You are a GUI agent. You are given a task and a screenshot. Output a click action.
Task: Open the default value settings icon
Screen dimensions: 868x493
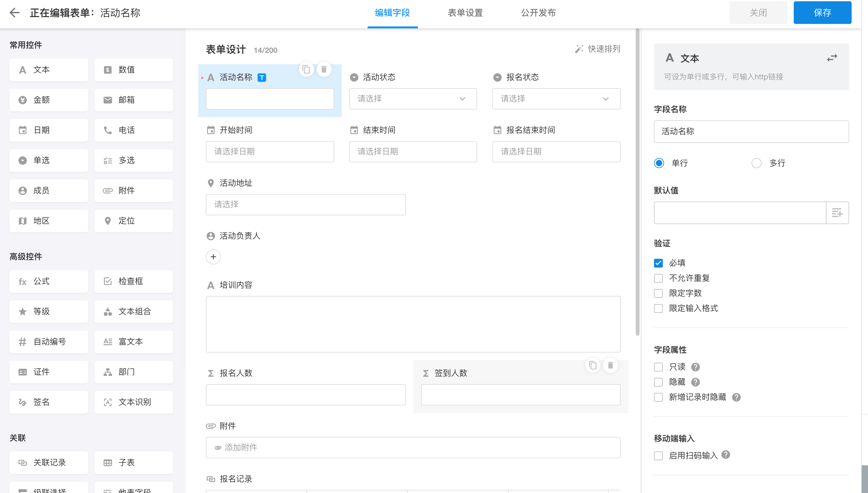pyautogui.click(x=837, y=212)
